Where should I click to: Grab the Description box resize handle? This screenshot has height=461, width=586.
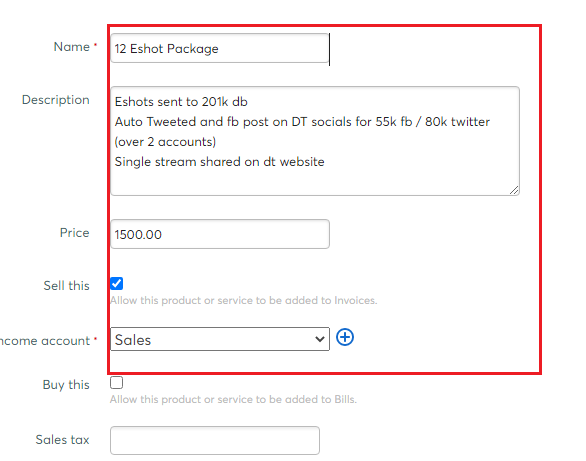[x=514, y=190]
